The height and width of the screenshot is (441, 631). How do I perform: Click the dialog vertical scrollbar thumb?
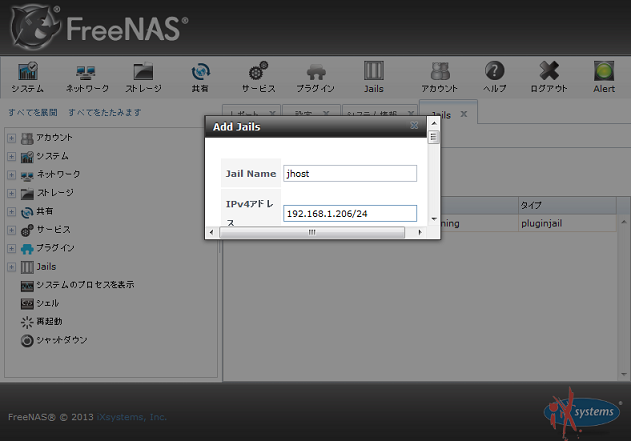433,137
